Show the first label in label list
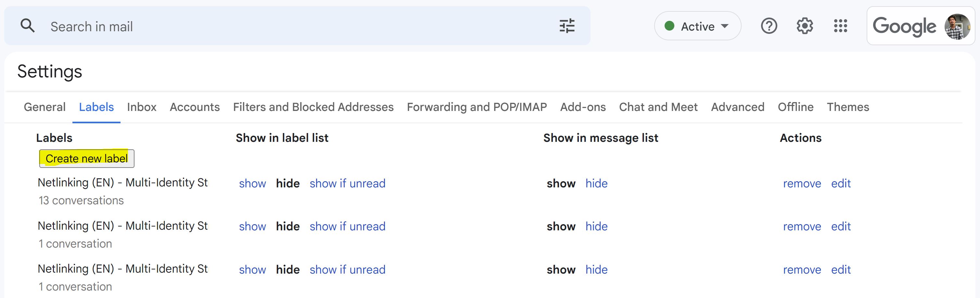The height and width of the screenshot is (298, 980). [x=252, y=184]
